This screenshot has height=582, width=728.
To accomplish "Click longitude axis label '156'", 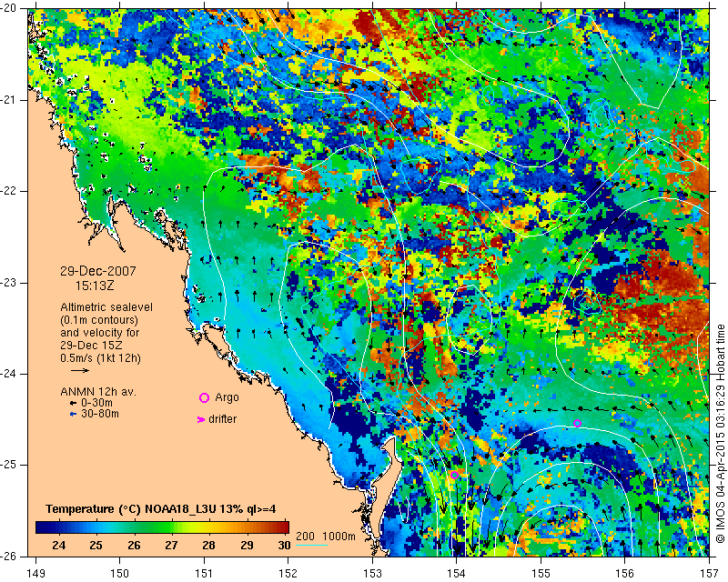I will (x=625, y=574).
